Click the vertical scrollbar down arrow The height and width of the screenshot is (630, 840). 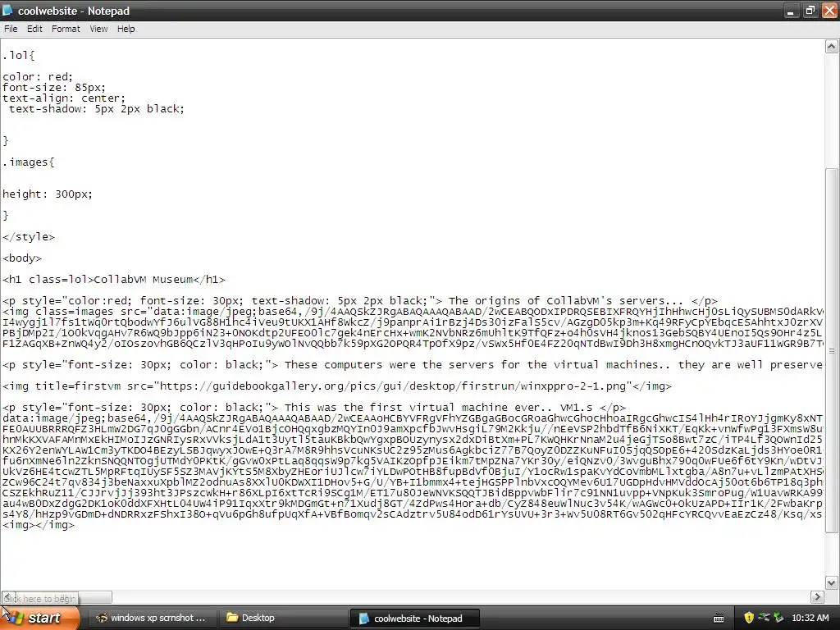[x=831, y=583]
